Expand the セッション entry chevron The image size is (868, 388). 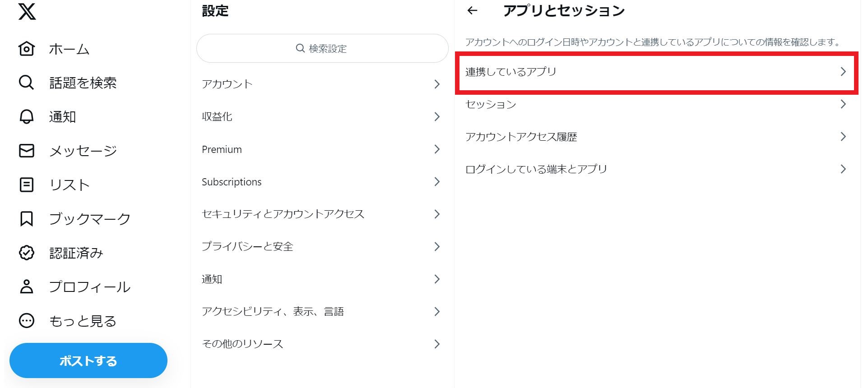pyautogui.click(x=843, y=104)
